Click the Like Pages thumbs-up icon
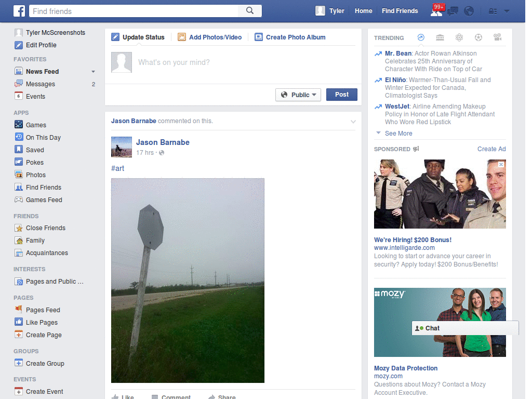This screenshot has width=532, height=399. pos(19,322)
